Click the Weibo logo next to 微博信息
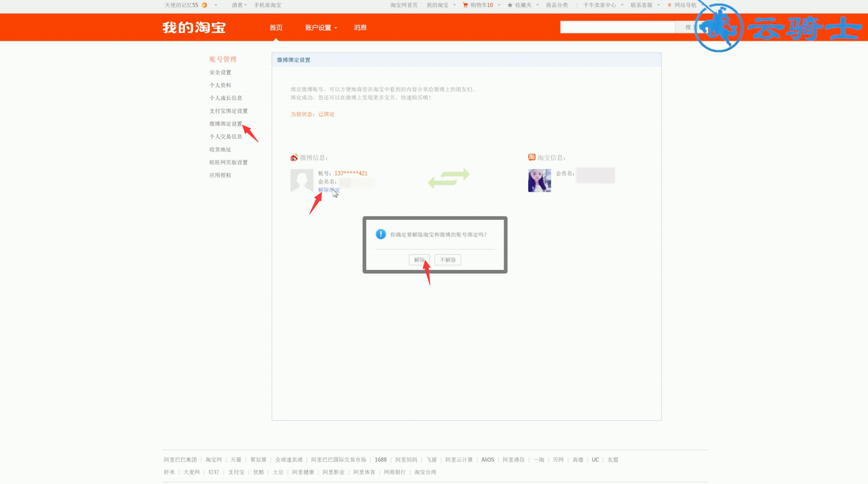This screenshot has height=484, width=868. pyautogui.click(x=294, y=158)
